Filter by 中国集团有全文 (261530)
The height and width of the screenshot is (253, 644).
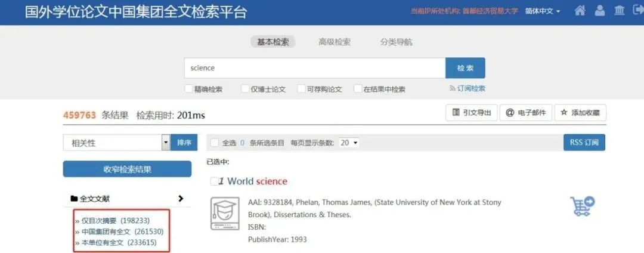[122, 232]
